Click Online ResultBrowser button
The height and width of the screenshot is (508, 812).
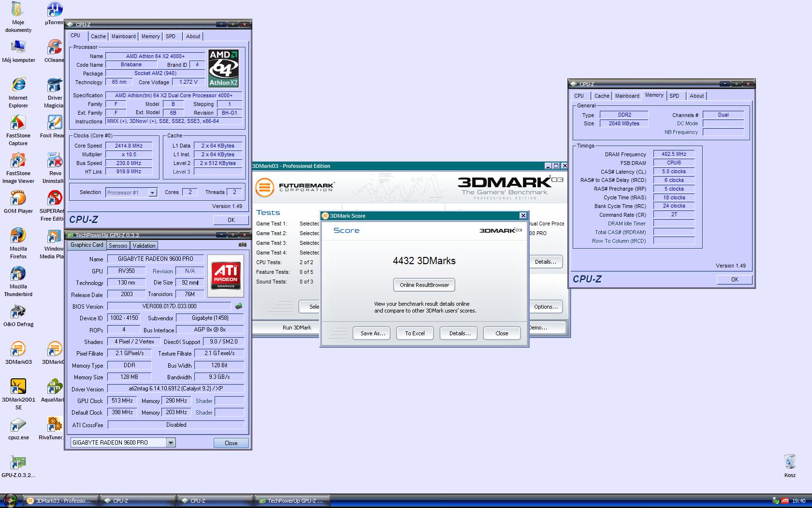[x=424, y=285]
